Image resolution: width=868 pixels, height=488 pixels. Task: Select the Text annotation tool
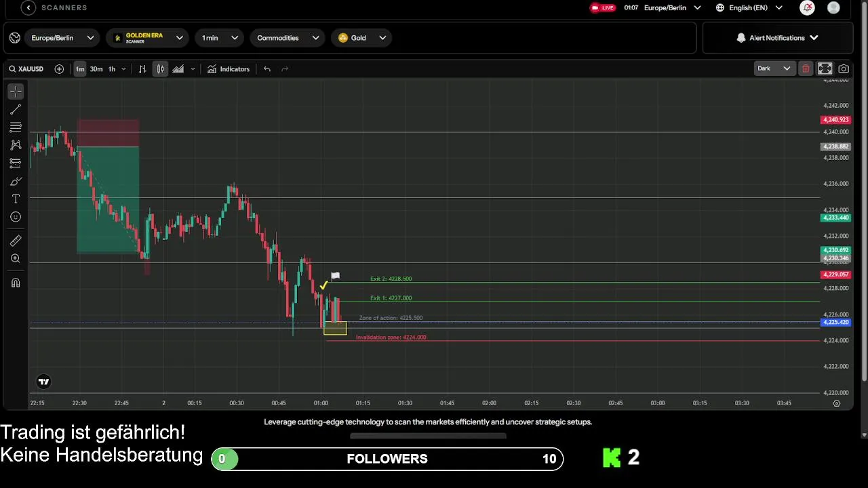pyautogui.click(x=16, y=199)
